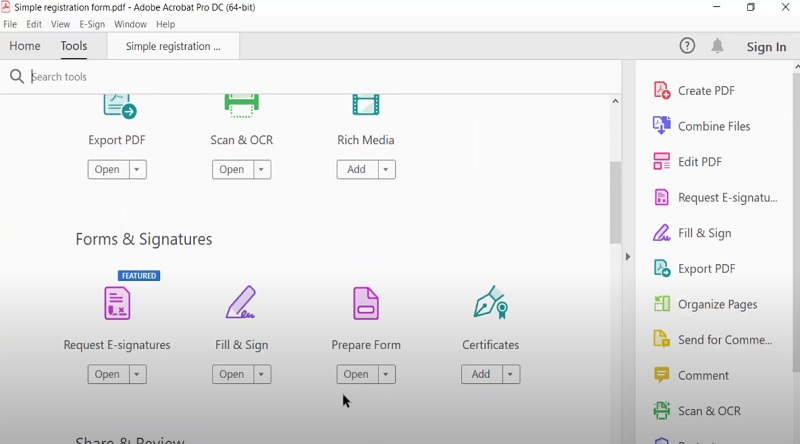Click Create PDF label in sidebar
800x444 pixels.
pos(706,91)
